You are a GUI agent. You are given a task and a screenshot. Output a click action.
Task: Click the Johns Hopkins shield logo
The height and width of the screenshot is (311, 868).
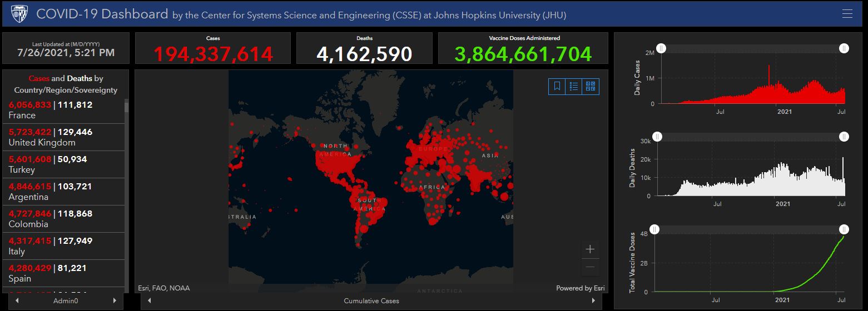(19, 14)
